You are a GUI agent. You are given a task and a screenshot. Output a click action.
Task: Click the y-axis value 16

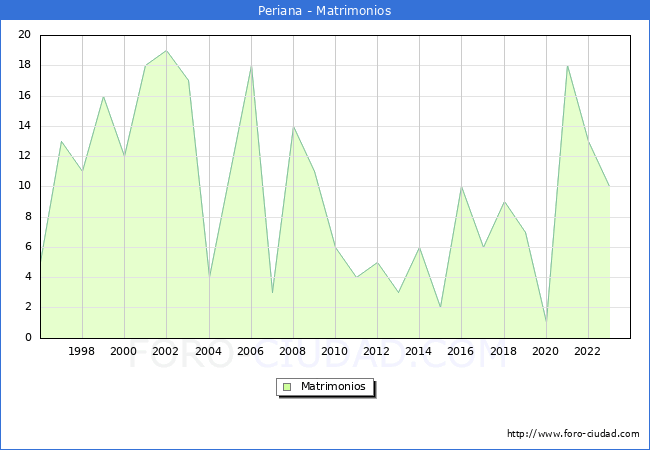25,96
